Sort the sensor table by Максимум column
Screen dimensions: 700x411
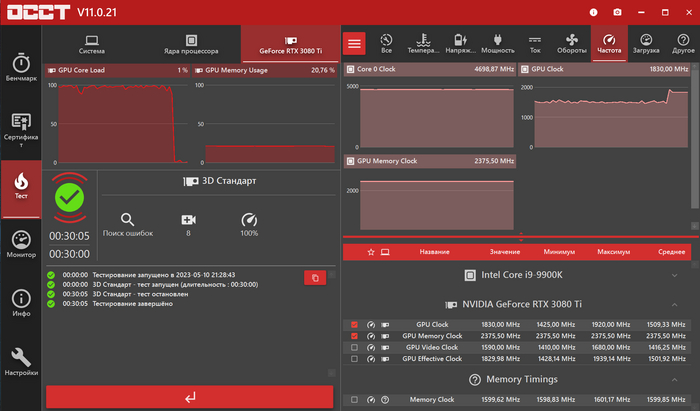pyautogui.click(x=614, y=252)
